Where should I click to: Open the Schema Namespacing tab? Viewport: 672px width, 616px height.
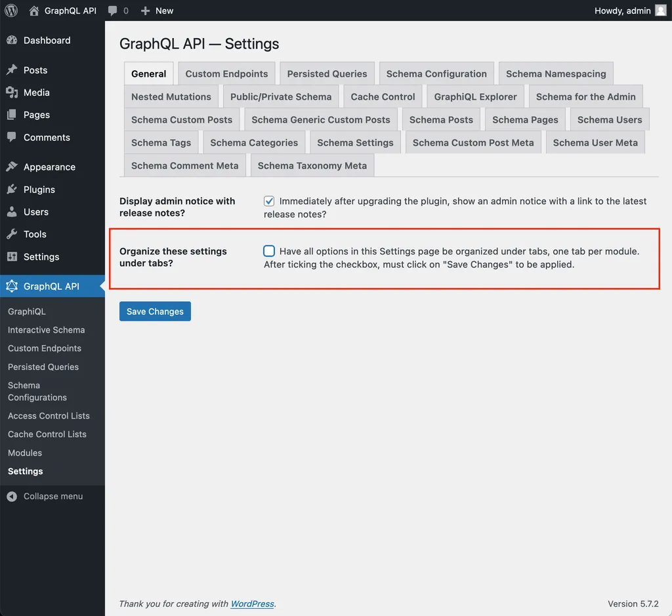pos(556,73)
